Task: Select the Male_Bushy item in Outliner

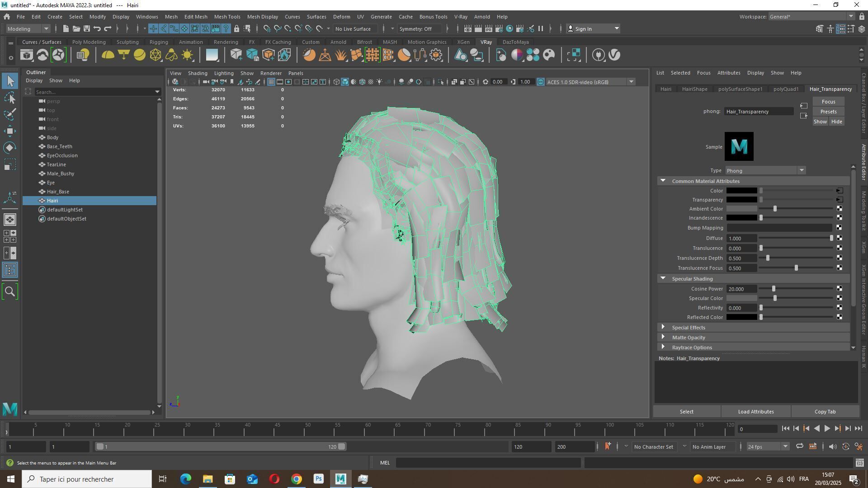Action: 61,174
